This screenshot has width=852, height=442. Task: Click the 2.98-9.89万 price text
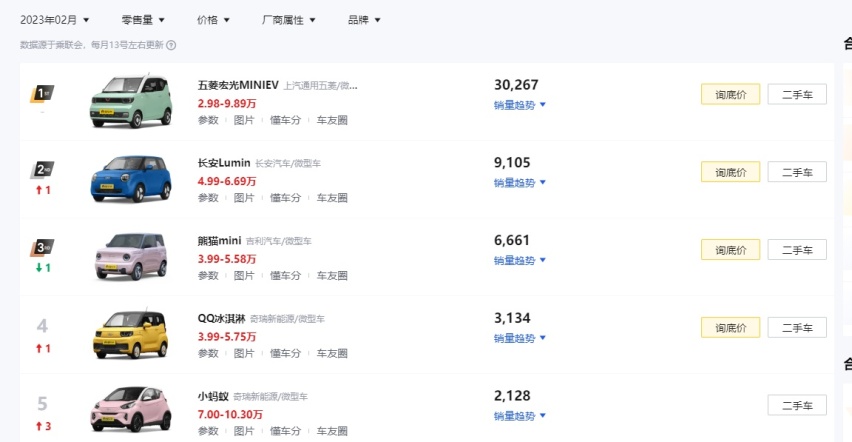pos(227,103)
